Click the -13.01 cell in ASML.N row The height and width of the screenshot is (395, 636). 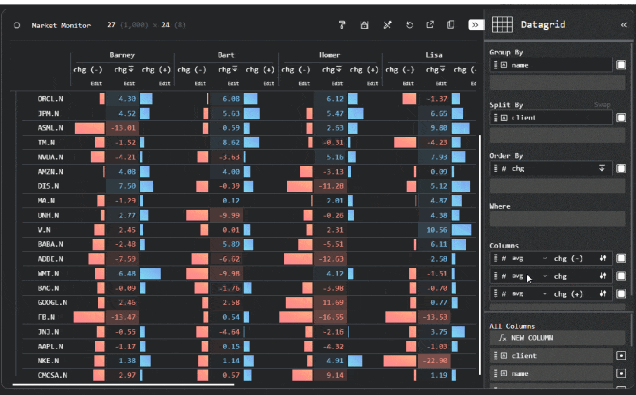coord(122,128)
